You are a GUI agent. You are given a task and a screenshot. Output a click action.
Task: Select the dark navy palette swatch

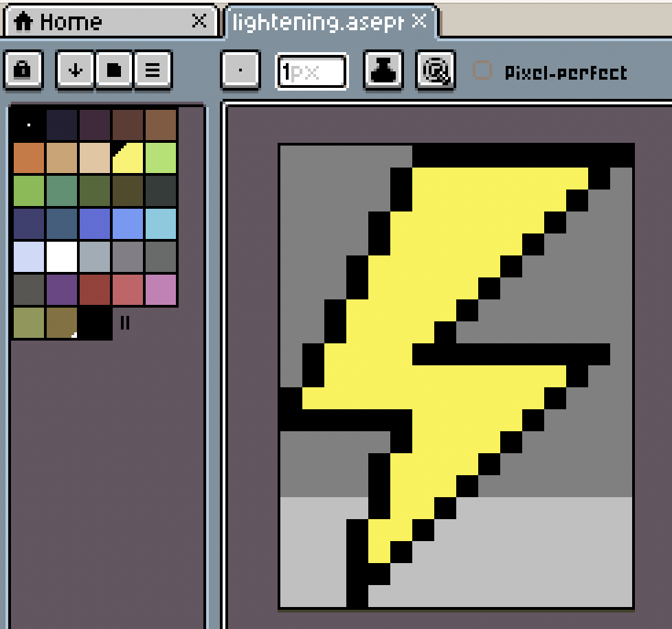tap(62, 124)
